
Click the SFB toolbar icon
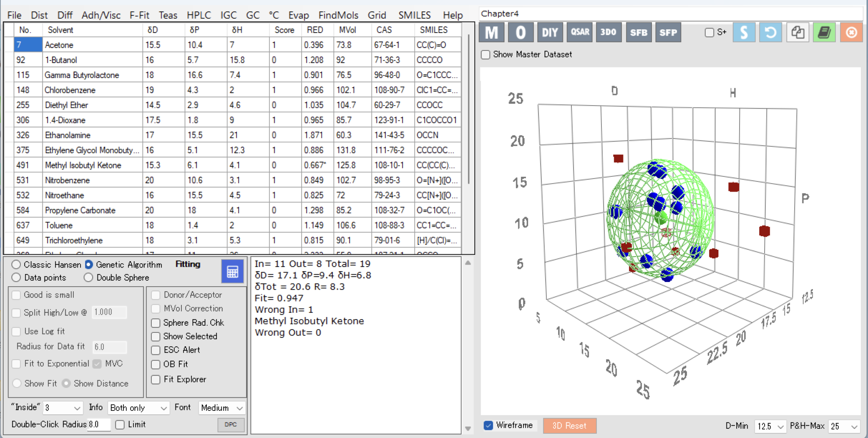(638, 33)
